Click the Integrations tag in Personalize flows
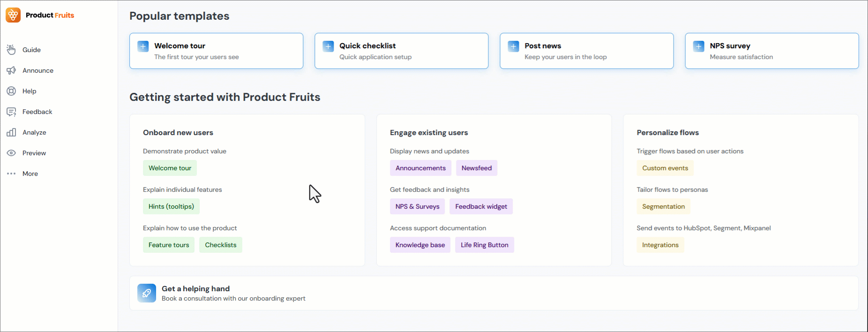This screenshot has height=332, width=868. click(660, 245)
